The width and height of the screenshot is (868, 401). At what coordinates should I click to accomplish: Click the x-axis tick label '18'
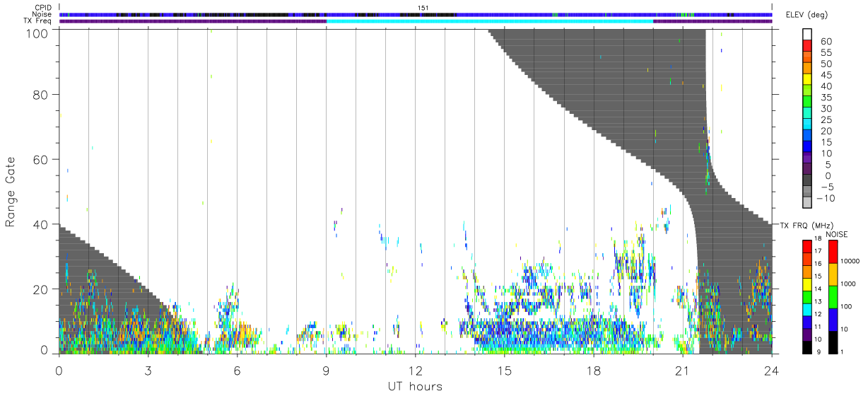pos(594,370)
